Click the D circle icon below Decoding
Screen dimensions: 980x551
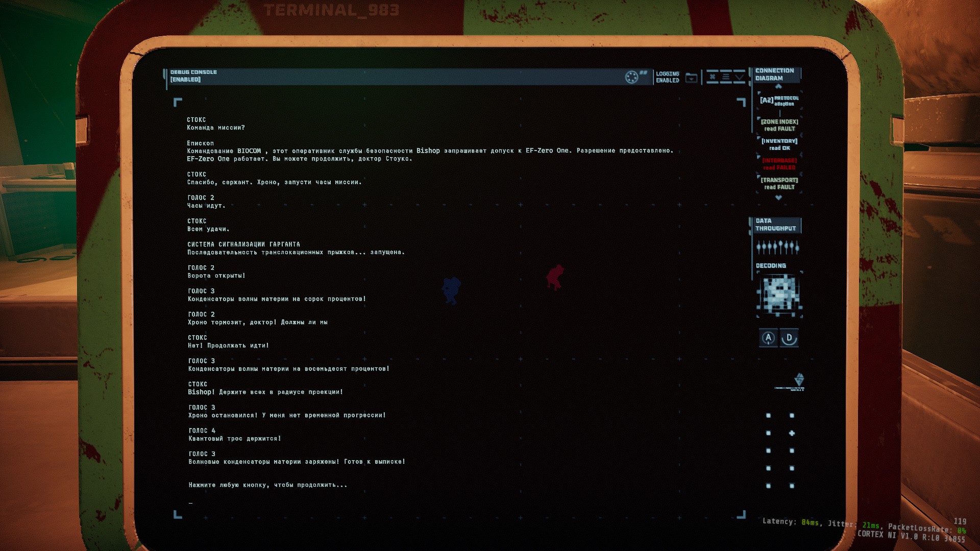(x=789, y=338)
